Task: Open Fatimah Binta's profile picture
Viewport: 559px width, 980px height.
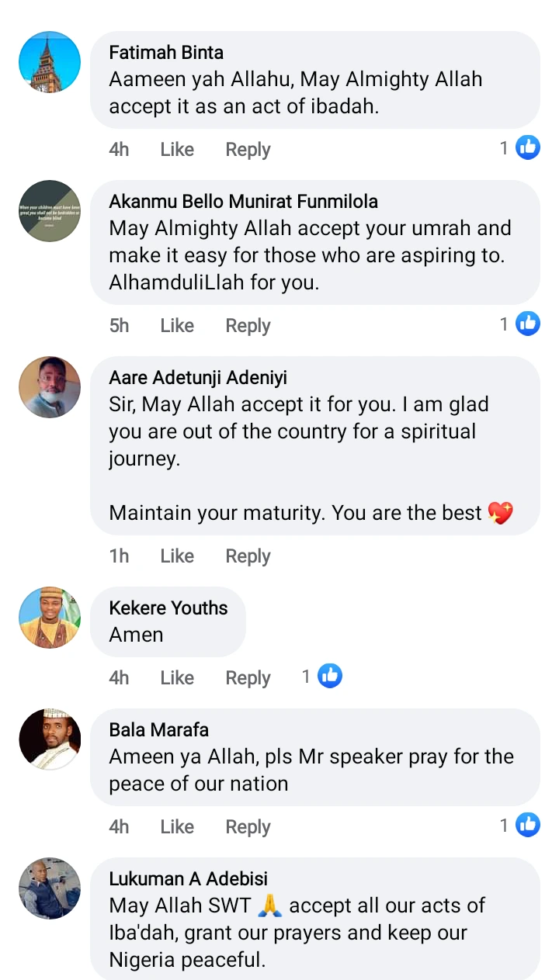Action: pyautogui.click(x=50, y=62)
